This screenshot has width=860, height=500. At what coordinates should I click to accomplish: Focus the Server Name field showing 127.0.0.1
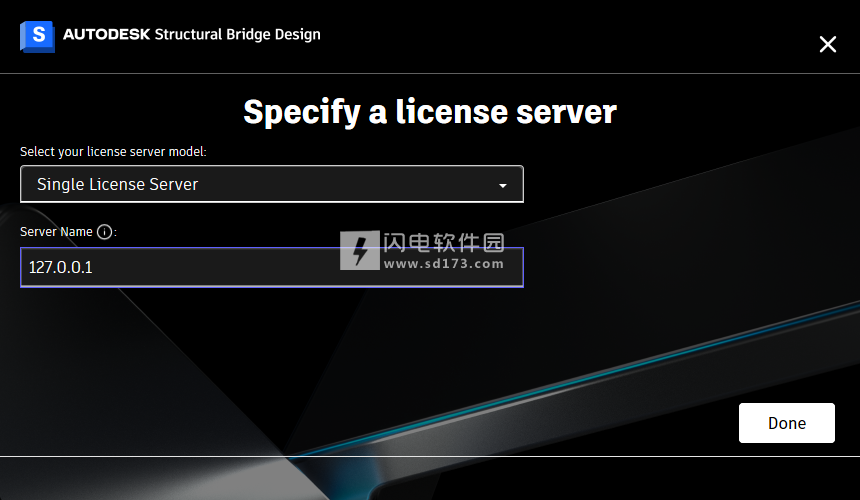pyautogui.click(x=272, y=267)
